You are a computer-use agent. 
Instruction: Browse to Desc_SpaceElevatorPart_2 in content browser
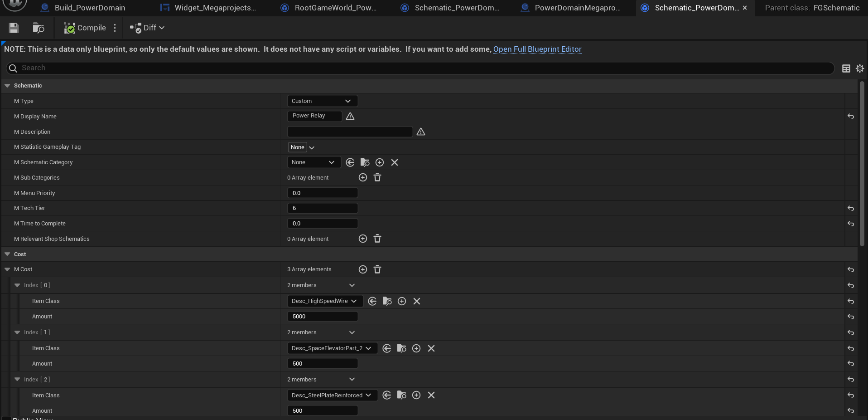(x=401, y=348)
